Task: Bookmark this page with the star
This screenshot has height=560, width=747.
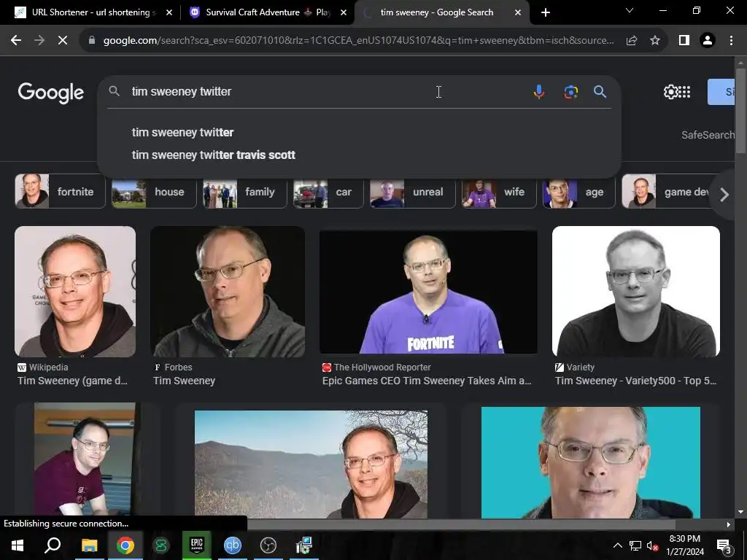Action: point(655,41)
